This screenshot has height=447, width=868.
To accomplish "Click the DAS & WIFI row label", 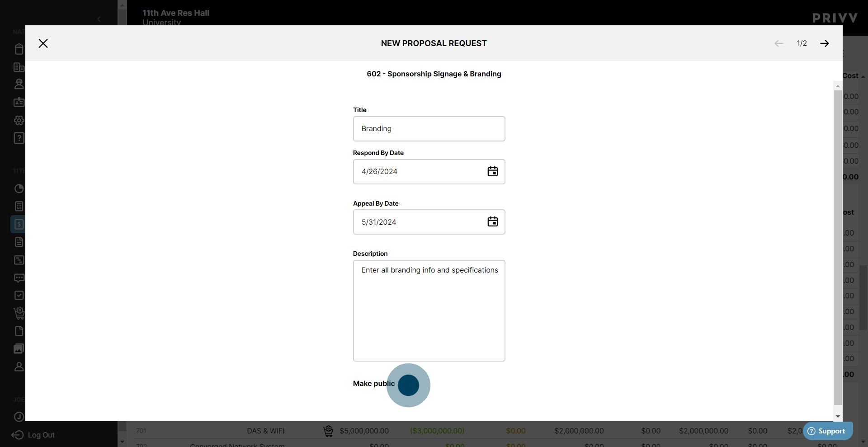I will [265, 431].
